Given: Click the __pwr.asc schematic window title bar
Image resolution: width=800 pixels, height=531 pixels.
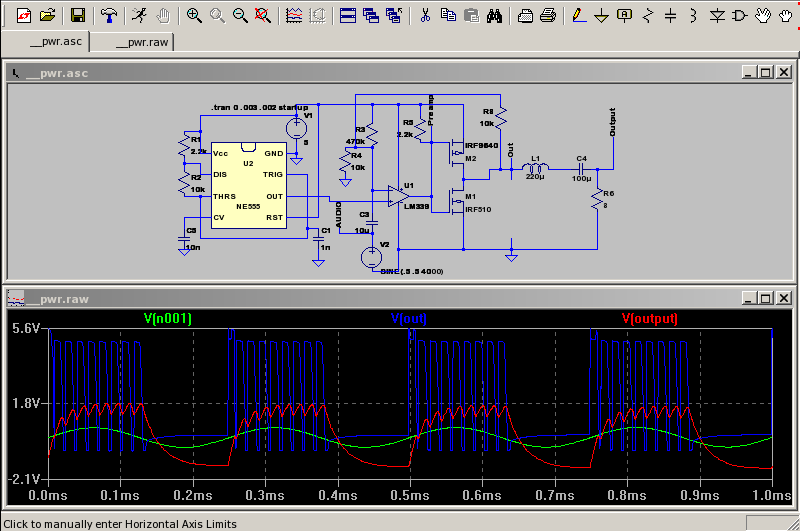Looking at the screenshot, I should 400,73.
